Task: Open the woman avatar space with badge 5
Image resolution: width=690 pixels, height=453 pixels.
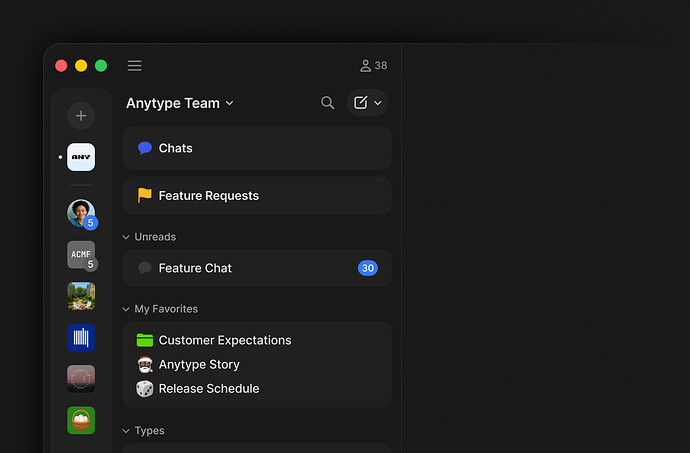Action: (x=81, y=214)
